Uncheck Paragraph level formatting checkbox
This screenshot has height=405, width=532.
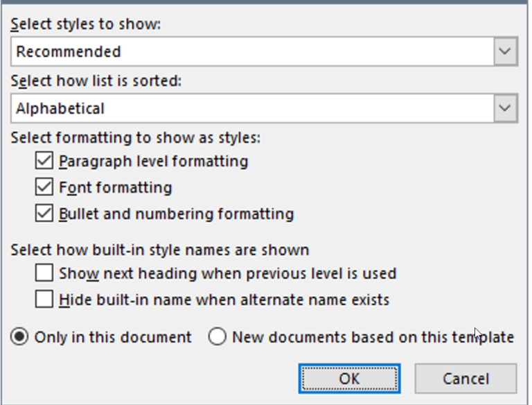click(44, 161)
